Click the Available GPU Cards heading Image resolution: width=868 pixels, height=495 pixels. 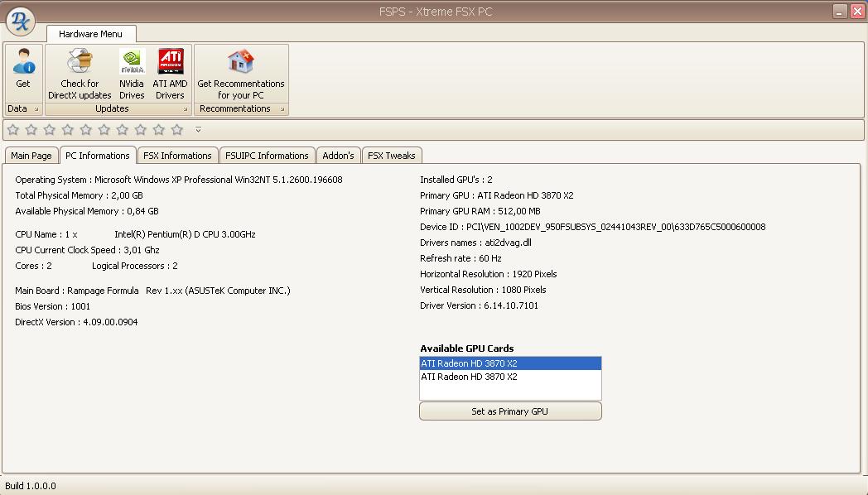pos(466,348)
